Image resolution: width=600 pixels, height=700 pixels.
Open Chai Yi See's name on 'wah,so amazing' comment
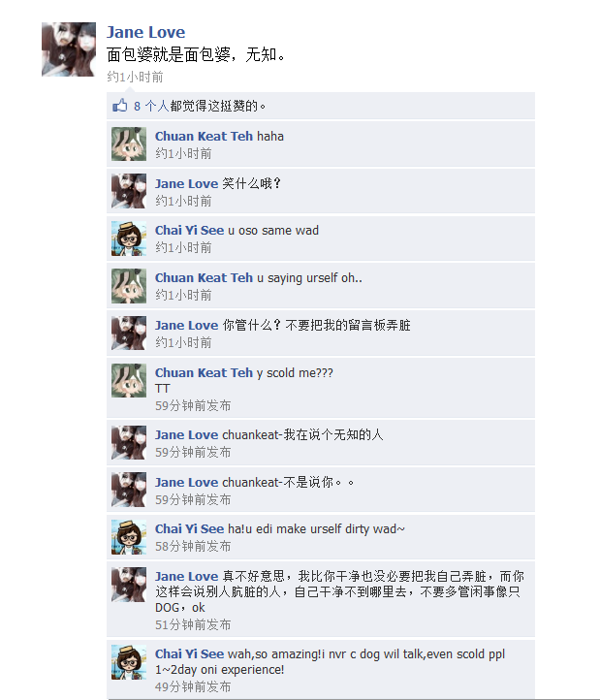(x=189, y=654)
